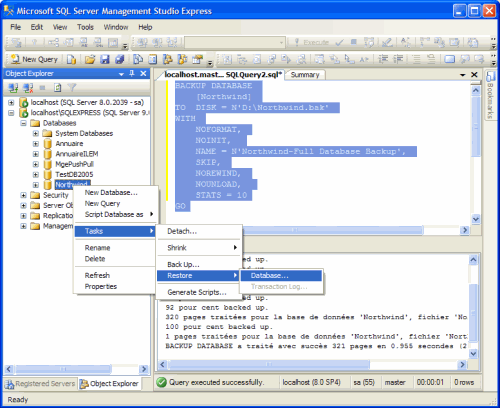Click the Decrease Indent icon

(383, 59)
